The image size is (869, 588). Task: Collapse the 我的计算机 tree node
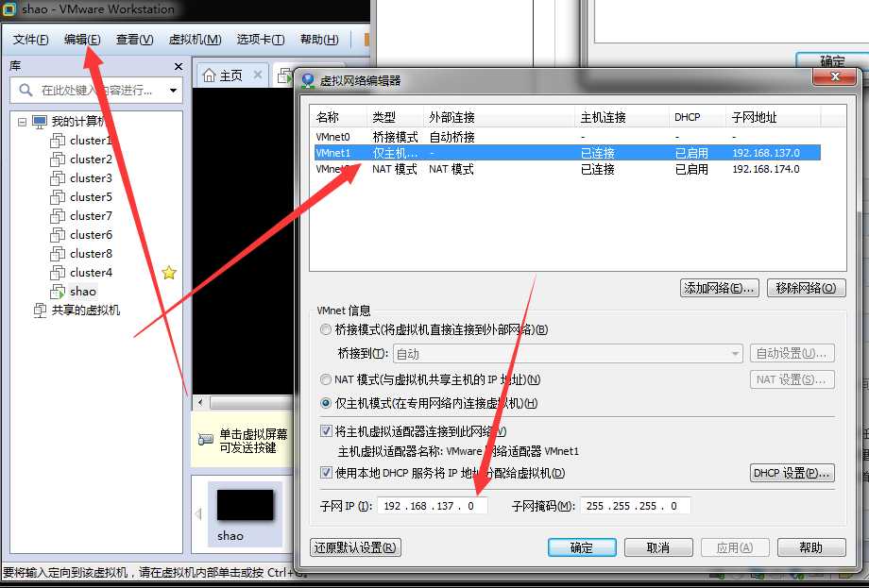pos(22,122)
